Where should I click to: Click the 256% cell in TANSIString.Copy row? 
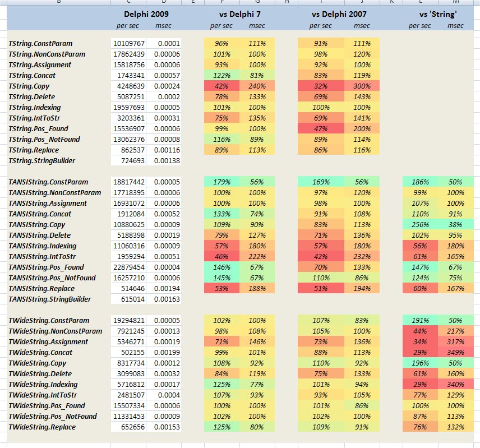pos(421,225)
